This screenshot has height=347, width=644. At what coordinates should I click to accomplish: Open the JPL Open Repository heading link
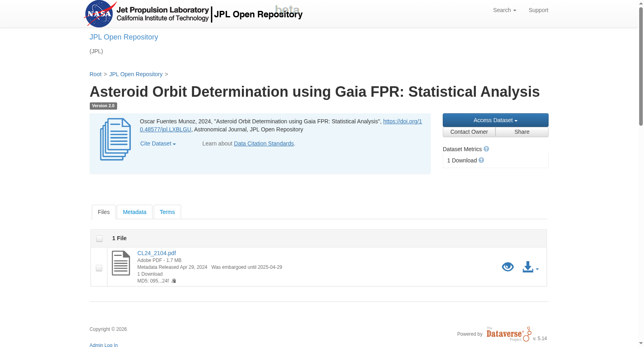point(124,37)
